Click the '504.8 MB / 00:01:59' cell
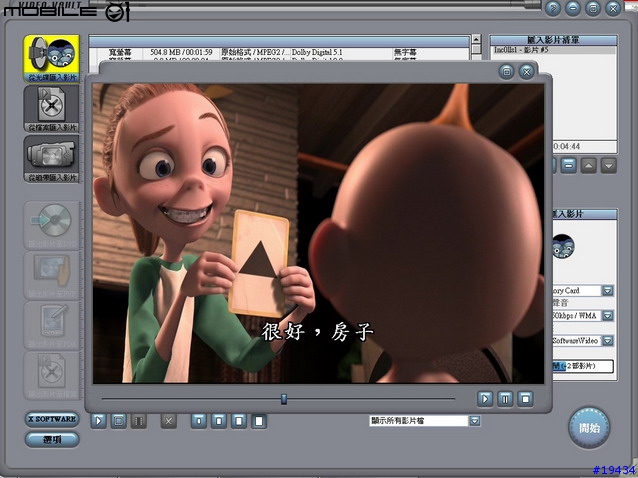 pos(181,52)
